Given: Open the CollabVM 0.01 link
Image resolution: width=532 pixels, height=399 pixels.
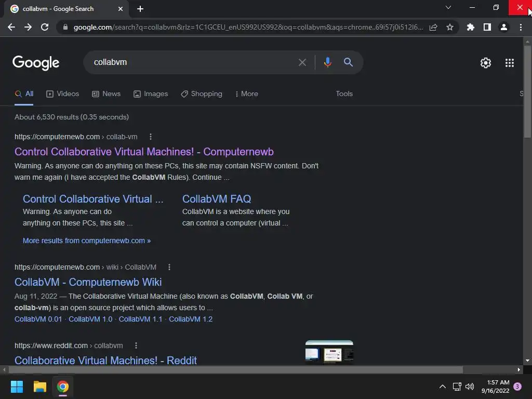Looking at the screenshot, I should pos(38,320).
